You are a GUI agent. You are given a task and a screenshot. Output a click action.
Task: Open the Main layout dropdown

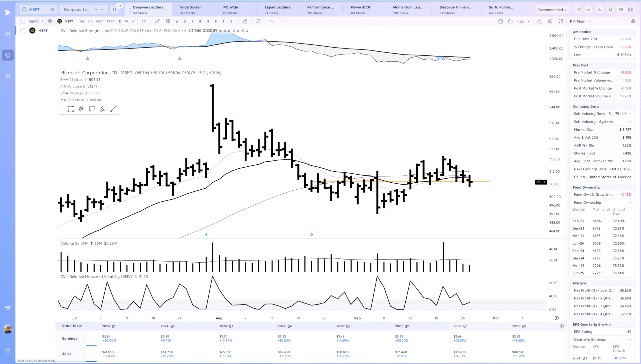tap(529, 21)
